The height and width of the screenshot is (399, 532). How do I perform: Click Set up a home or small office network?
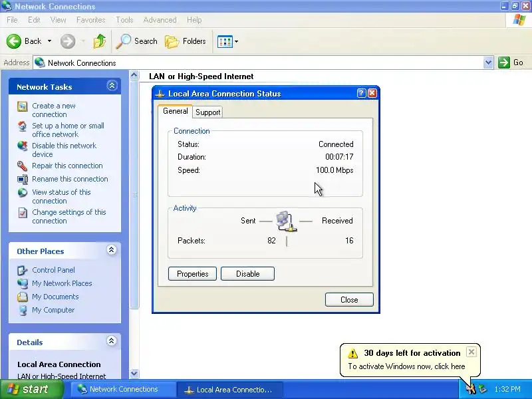(x=68, y=130)
